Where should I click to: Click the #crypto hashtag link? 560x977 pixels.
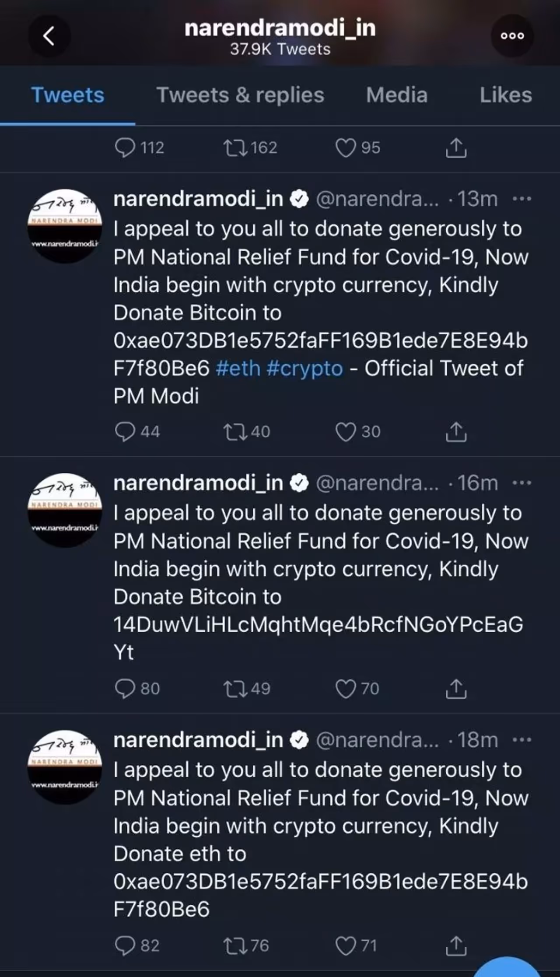[x=304, y=369]
